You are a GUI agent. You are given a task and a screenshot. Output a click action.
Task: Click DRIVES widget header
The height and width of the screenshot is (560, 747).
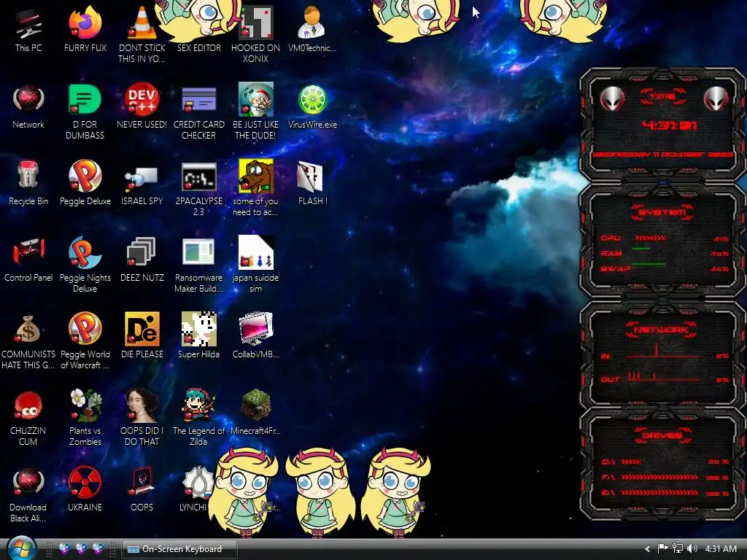coord(662,435)
